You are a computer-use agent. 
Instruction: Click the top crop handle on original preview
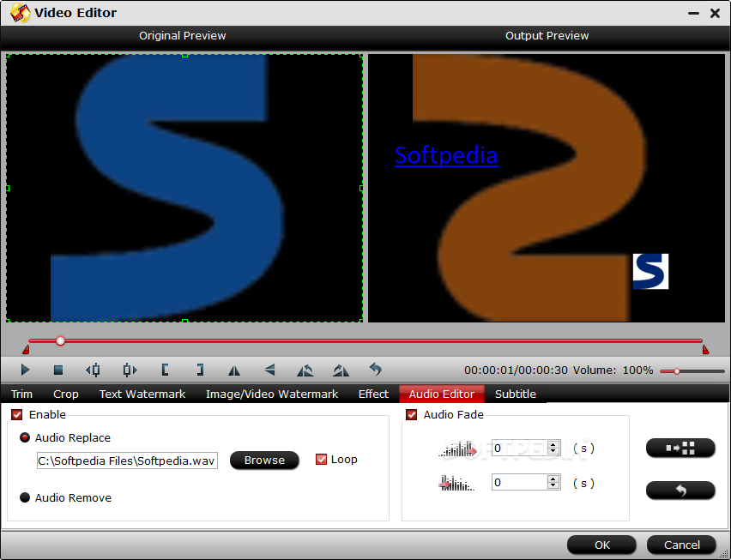pos(184,55)
